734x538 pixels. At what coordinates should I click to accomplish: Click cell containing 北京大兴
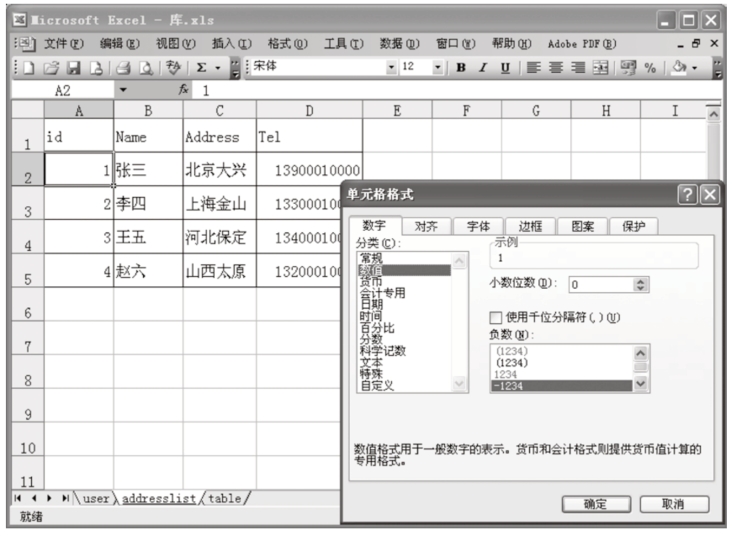tap(220, 170)
